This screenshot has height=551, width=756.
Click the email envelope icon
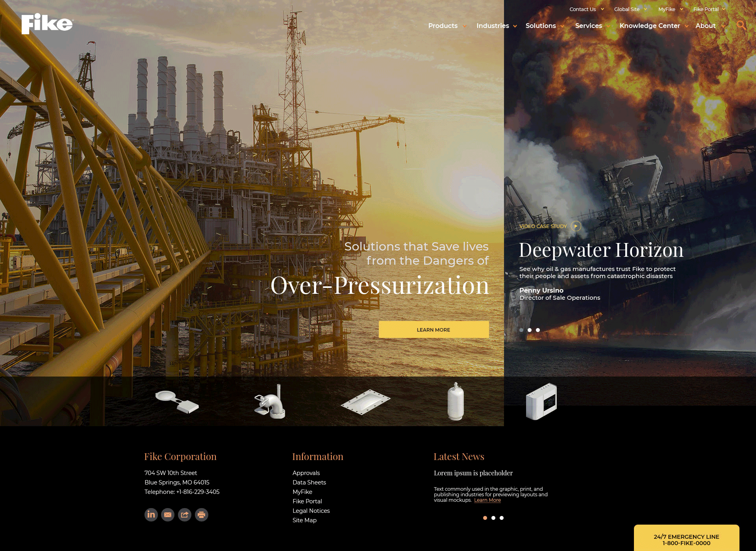(x=168, y=514)
